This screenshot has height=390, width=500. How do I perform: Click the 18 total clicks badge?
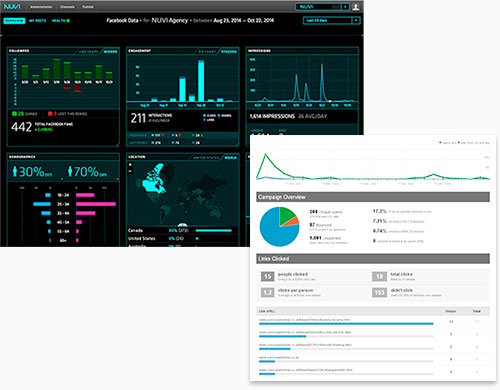coord(379,276)
